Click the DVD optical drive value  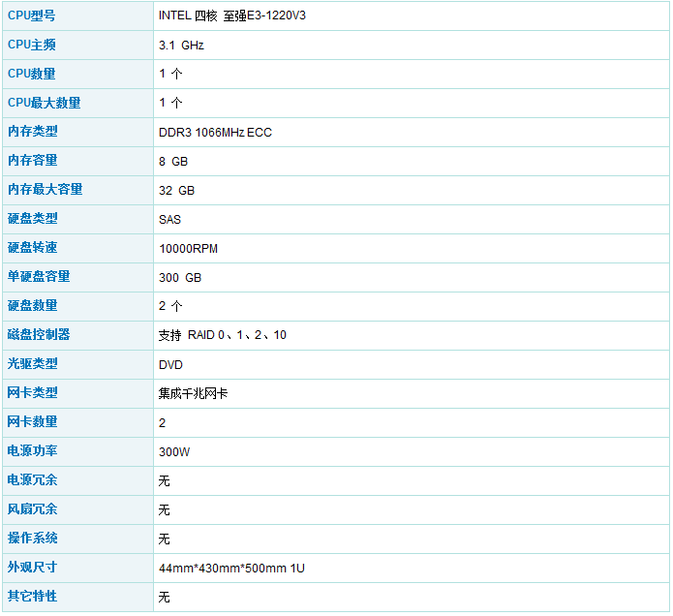pyautogui.click(x=170, y=364)
